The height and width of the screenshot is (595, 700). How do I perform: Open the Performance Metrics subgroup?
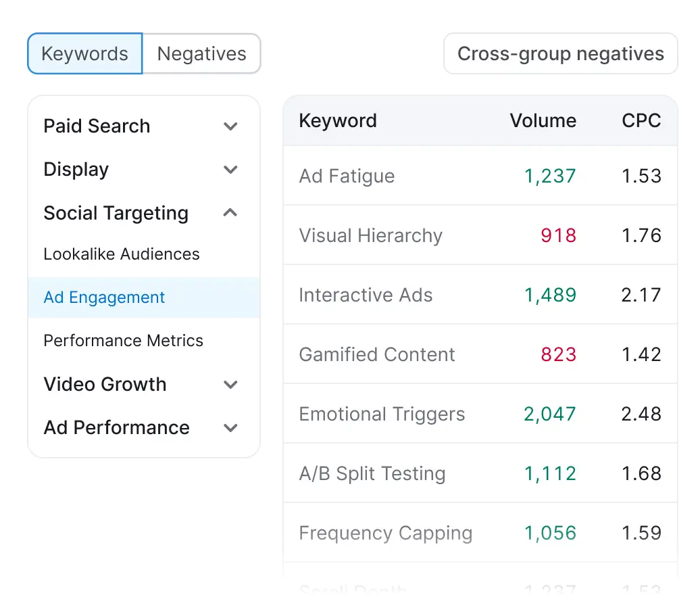coord(123,341)
